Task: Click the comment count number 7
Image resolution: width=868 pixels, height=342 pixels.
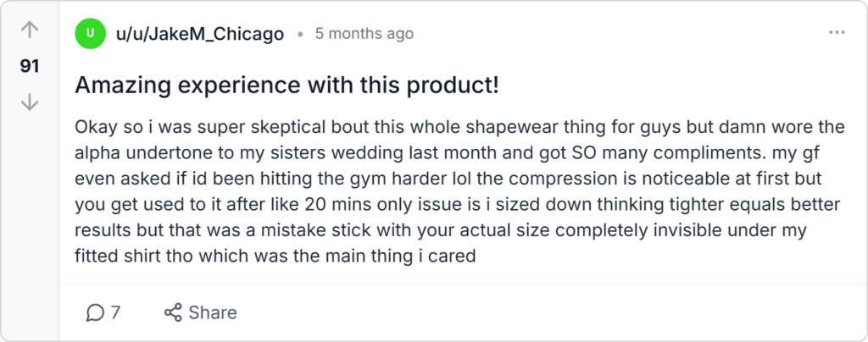Action: tap(115, 312)
